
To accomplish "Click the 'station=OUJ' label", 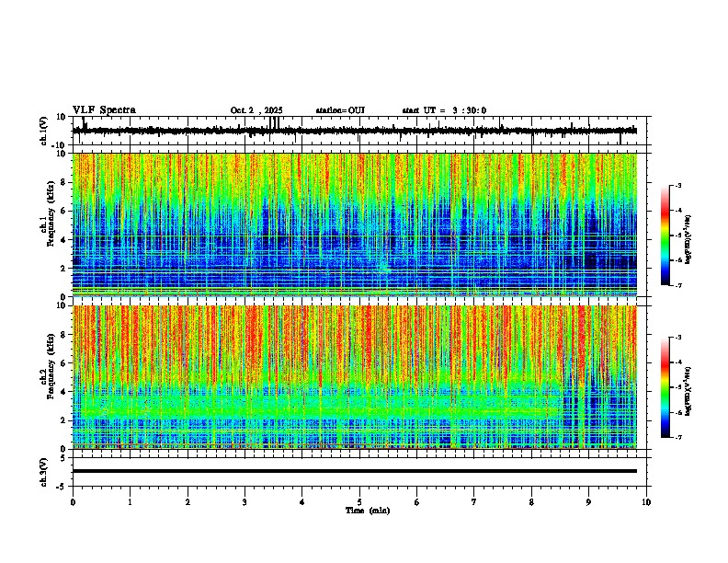I will coord(340,110).
